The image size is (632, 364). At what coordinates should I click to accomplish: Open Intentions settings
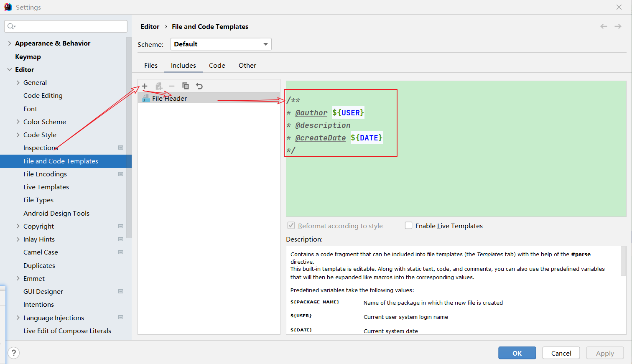(38, 304)
